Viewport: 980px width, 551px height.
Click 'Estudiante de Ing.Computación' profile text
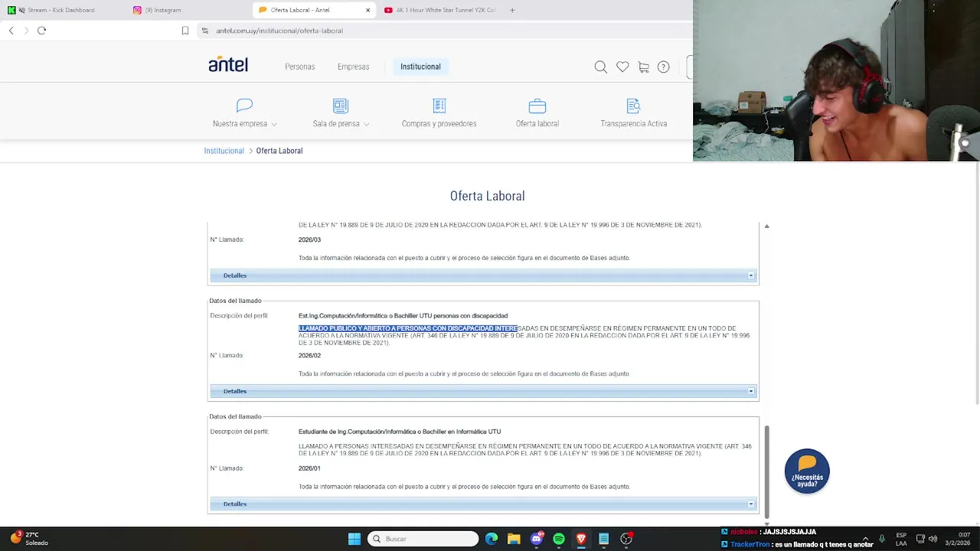[400, 432]
